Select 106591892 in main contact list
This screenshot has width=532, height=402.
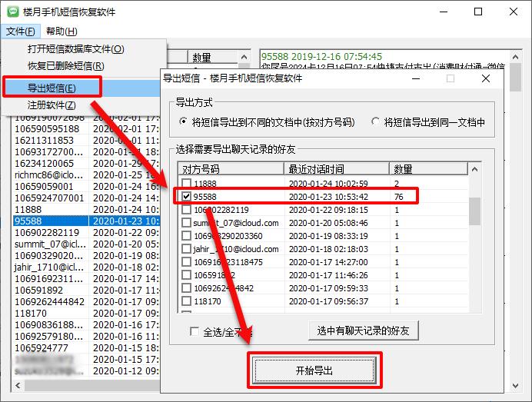tap(86, 290)
